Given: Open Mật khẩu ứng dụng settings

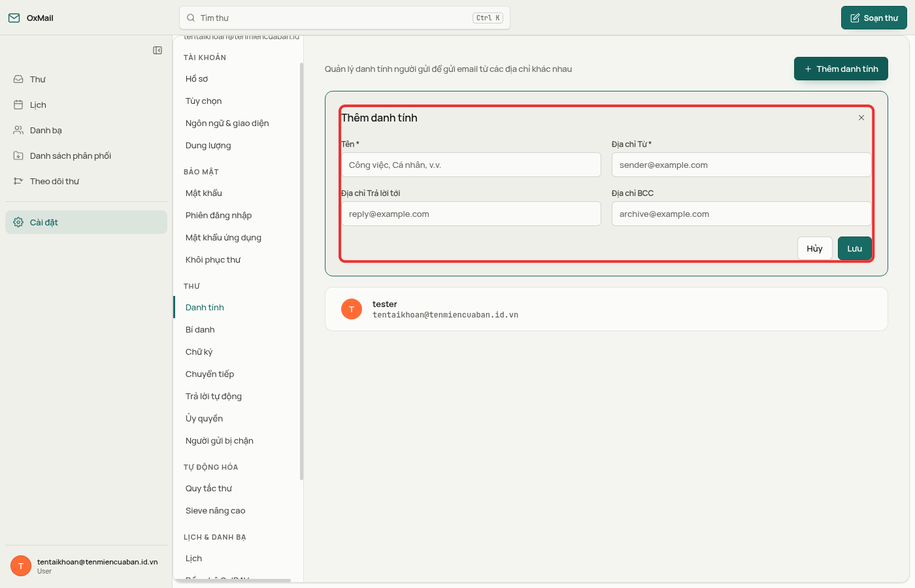Looking at the screenshot, I should pyautogui.click(x=237, y=237).
